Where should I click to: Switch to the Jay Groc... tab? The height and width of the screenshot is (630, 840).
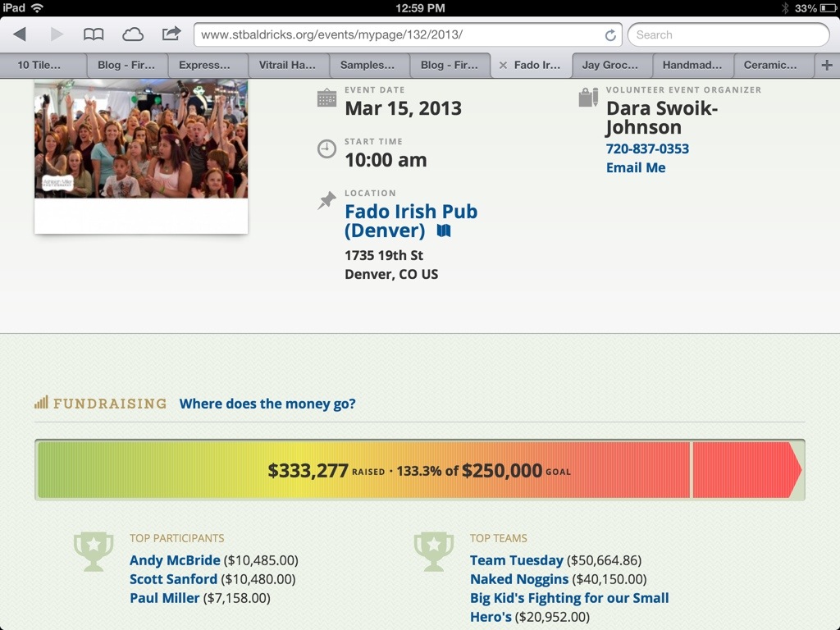[x=609, y=65]
